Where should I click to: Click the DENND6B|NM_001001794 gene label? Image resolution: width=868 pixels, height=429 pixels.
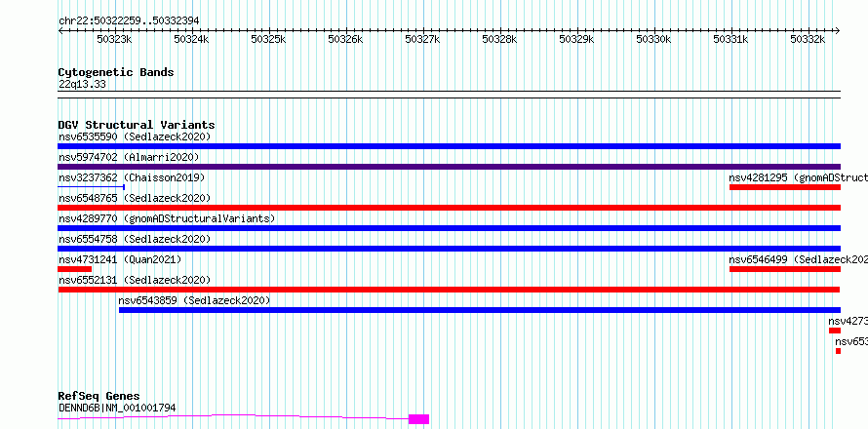coord(117,408)
